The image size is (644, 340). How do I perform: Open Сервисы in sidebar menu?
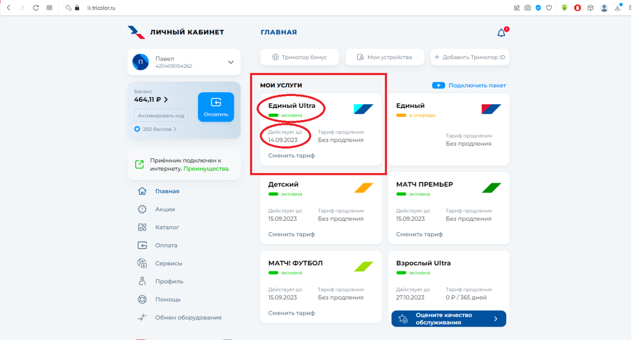tap(169, 264)
